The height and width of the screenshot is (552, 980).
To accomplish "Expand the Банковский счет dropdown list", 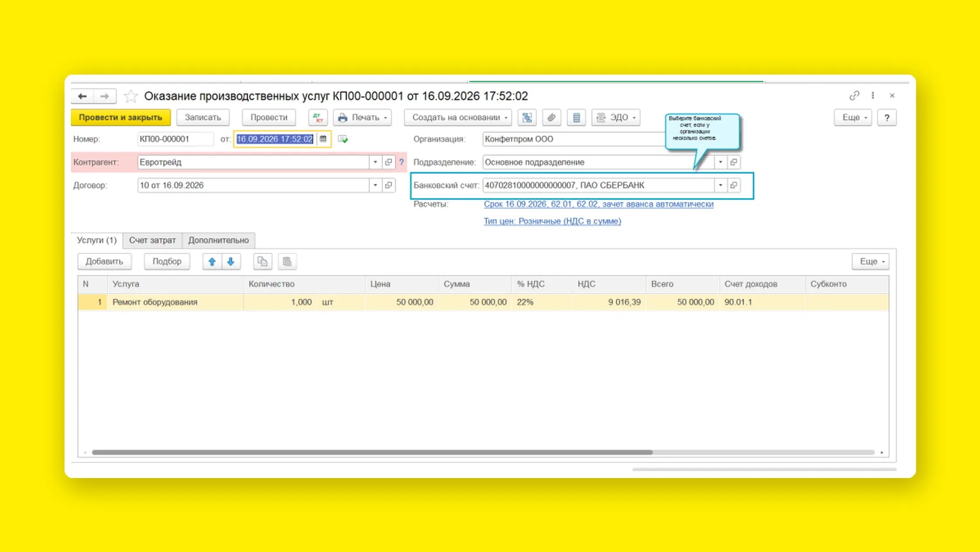I will pos(720,185).
